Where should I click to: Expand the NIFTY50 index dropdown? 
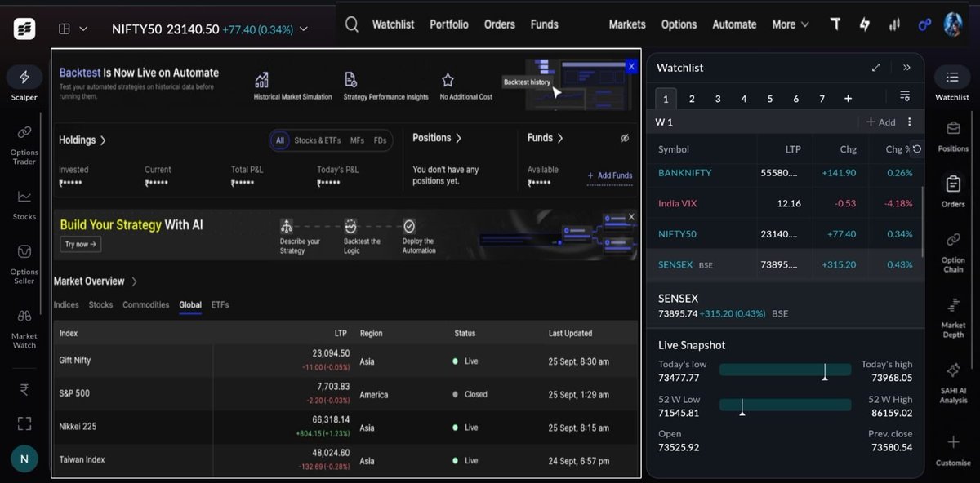(x=304, y=29)
